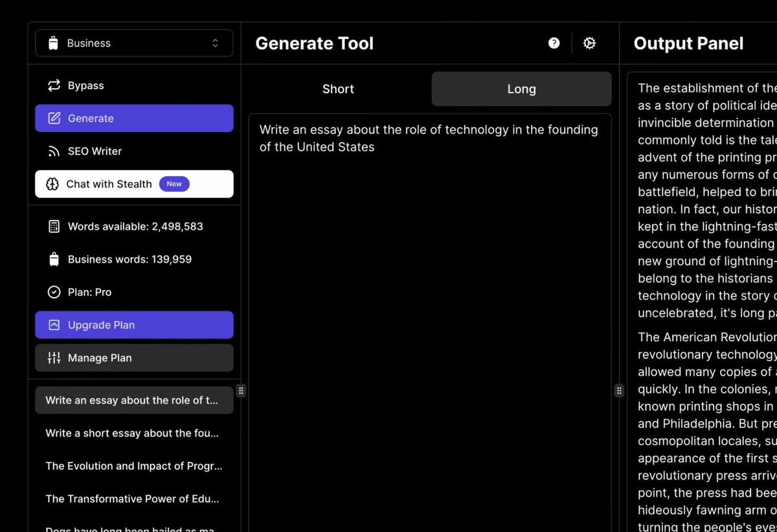The height and width of the screenshot is (532, 777).
Task: Click the help question mark icon
Action: coord(554,43)
